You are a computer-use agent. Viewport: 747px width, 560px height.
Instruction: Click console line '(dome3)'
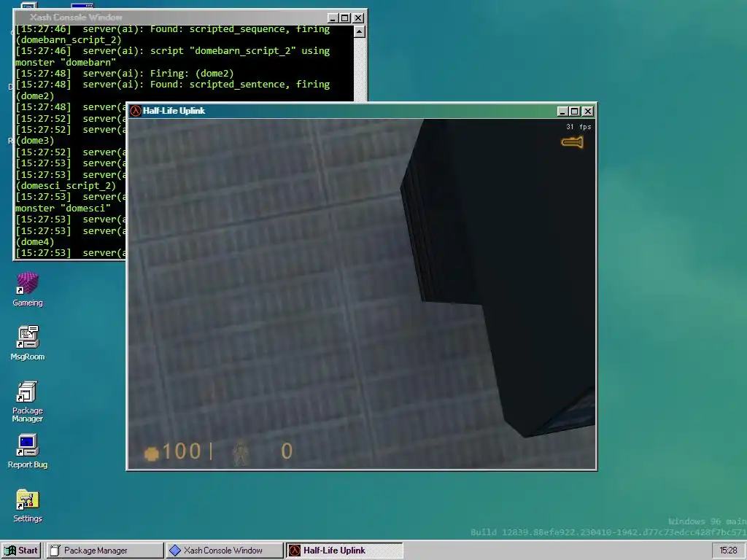35,141
